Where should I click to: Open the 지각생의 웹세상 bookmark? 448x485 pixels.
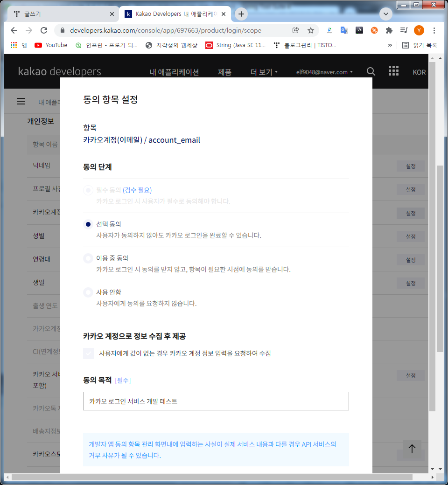click(x=171, y=45)
